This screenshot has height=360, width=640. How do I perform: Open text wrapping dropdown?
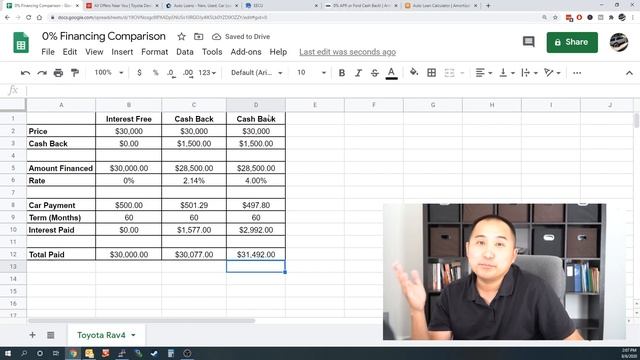(529, 73)
